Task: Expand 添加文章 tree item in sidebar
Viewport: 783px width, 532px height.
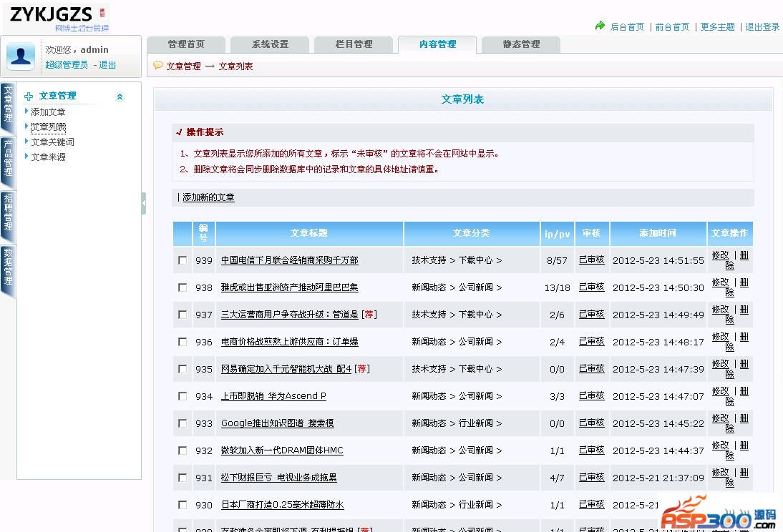Action: click(48, 112)
